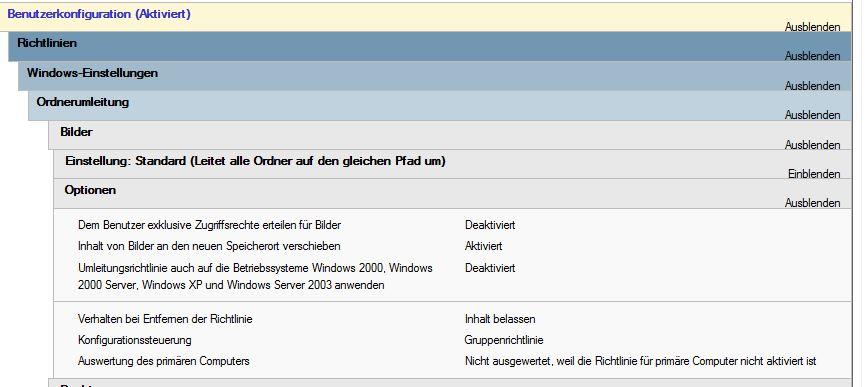
Task: Select 'Dem Benutzer exklusive Zugriffsrechte erteilen' setting
Action: click(x=210, y=225)
